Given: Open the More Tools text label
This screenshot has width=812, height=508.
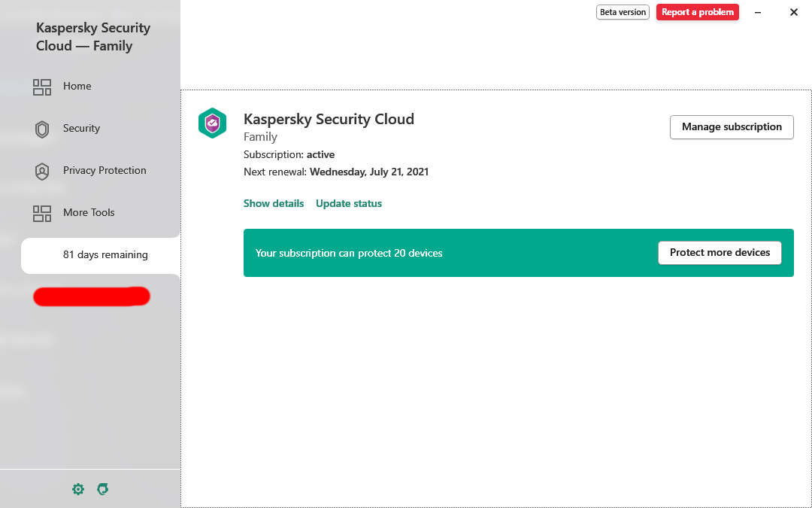Looking at the screenshot, I should pyautogui.click(x=89, y=213).
